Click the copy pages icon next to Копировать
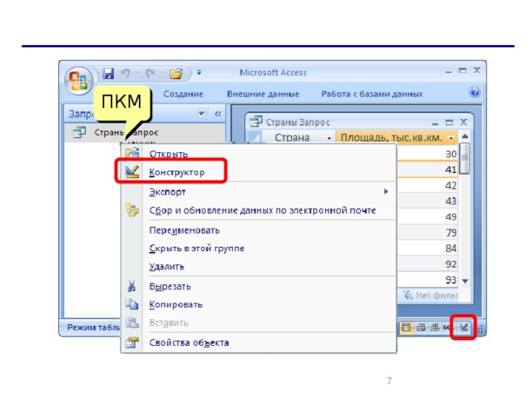Image resolution: width=532 pixels, height=399 pixels. tap(131, 304)
